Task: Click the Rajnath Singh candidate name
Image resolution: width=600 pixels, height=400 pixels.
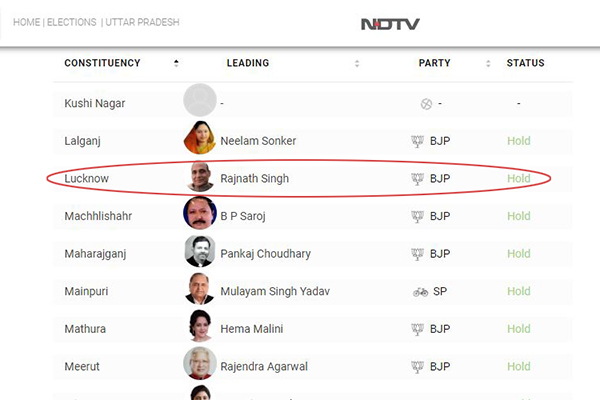Action: coord(254,178)
